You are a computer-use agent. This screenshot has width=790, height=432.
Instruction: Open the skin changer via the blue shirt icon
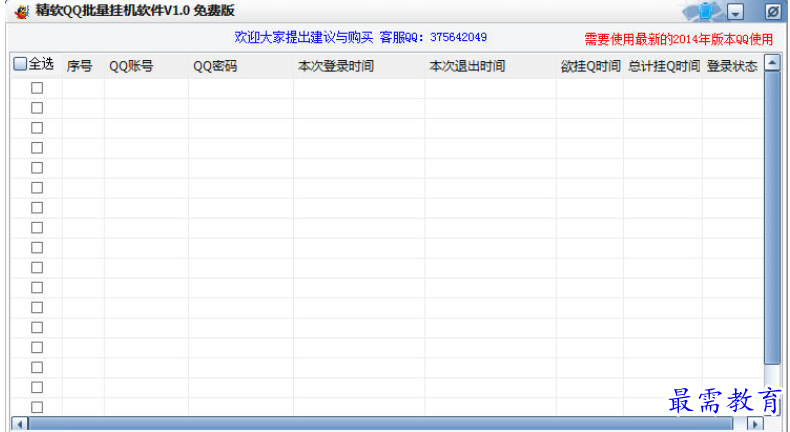tap(705, 11)
